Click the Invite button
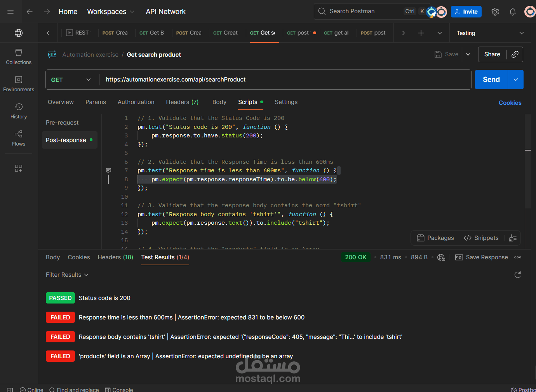This screenshot has height=392, width=536. (x=466, y=12)
